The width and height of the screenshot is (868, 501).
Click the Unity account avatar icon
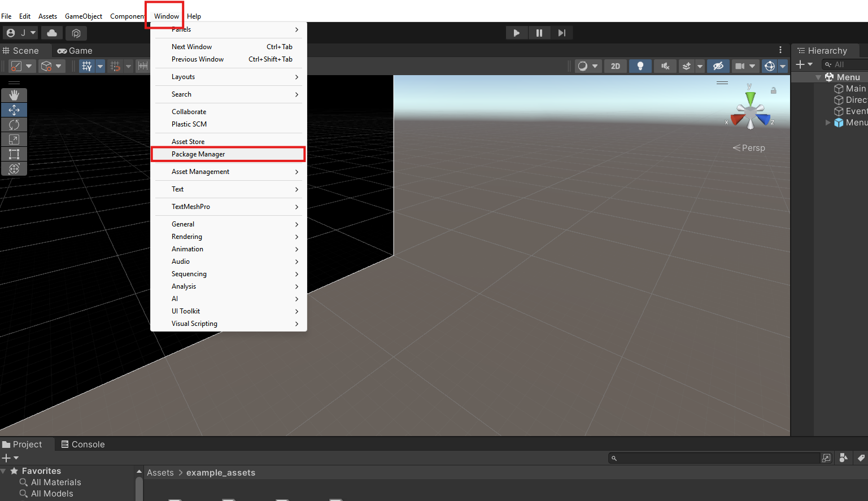[10, 33]
